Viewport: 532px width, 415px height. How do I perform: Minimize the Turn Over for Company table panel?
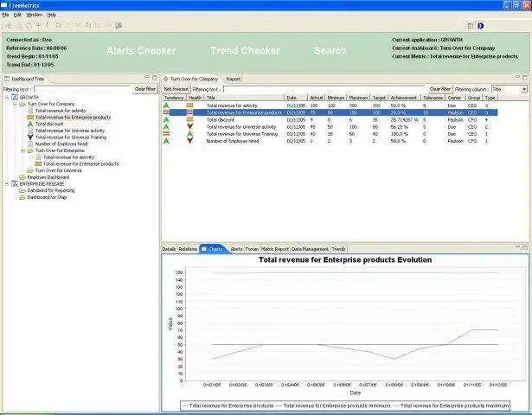(517, 78)
